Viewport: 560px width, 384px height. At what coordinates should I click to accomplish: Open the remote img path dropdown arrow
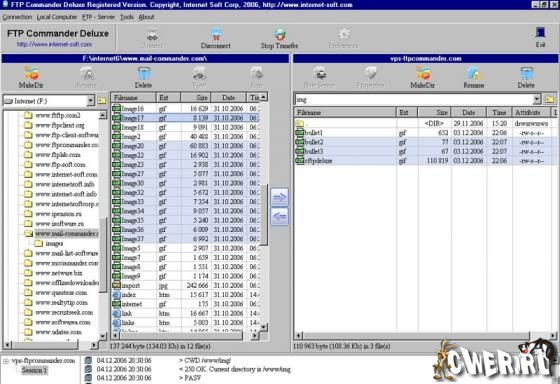[537, 99]
